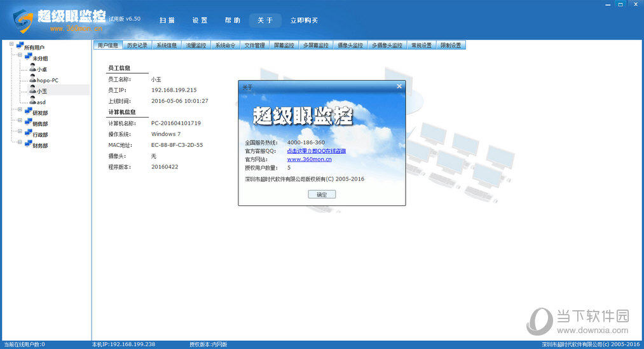Open the 文件管理 tab
Image resolution: width=644 pixels, height=349 pixels.
click(x=255, y=45)
